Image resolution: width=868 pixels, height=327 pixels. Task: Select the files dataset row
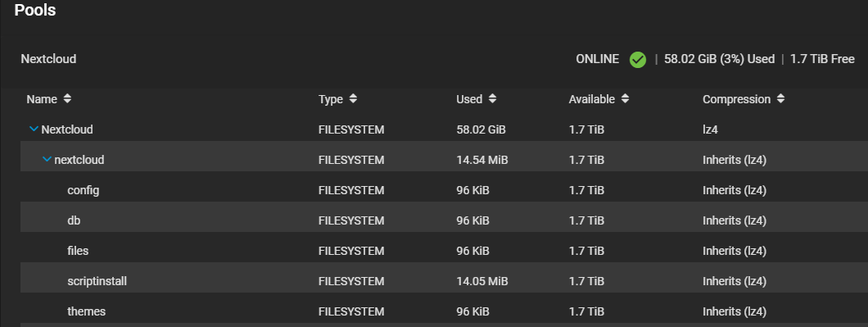click(444, 251)
